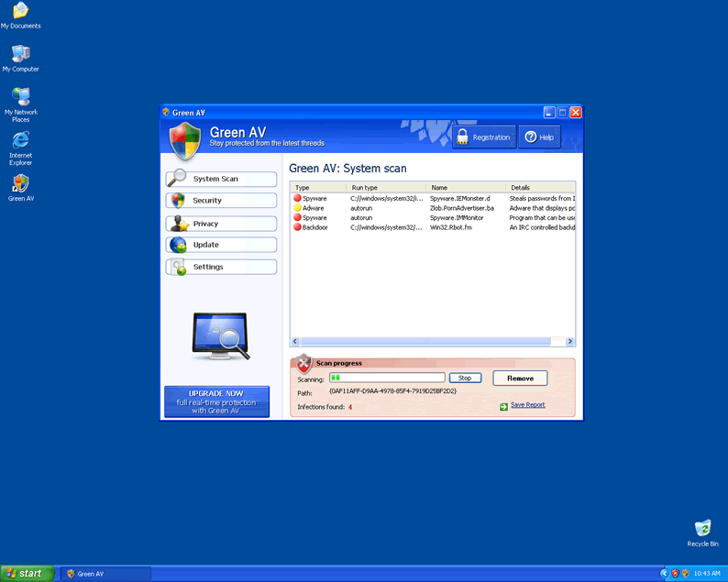Click the red shield system tray icon
Viewport: 728px width, 582px height.
675,573
